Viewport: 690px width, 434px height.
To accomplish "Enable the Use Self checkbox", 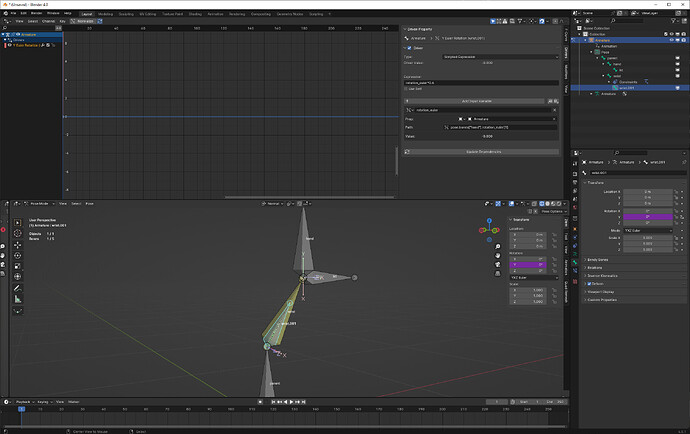I will (406, 89).
